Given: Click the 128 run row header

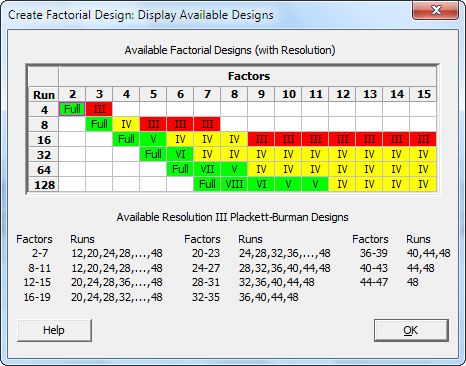Looking at the screenshot, I should 44,184.
